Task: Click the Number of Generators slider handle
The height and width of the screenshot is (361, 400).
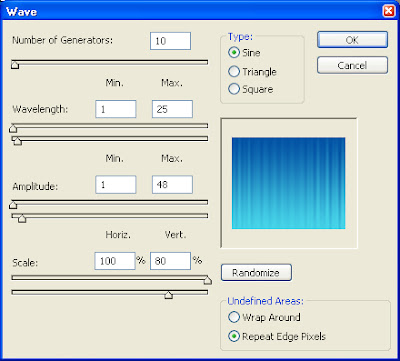Action: (15, 65)
